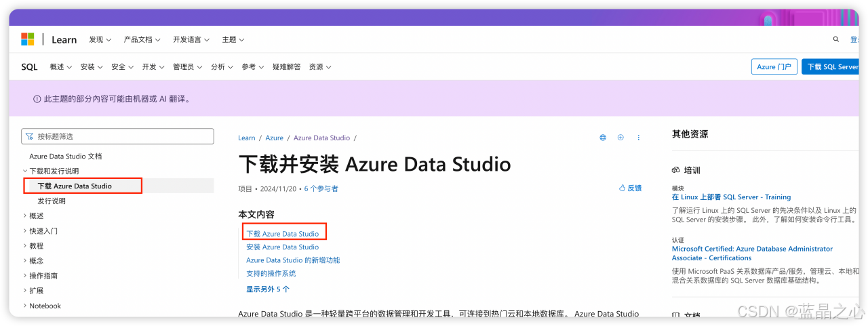Click the filter icon in the title filter box
The image size is (868, 326).
[29, 136]
